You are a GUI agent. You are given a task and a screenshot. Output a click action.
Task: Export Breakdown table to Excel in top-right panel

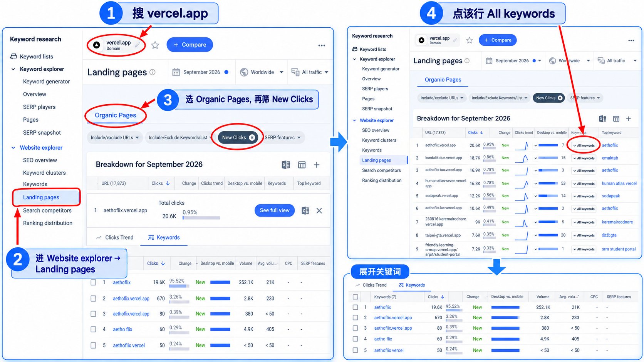pyautogui.click(x=602, y=118)
